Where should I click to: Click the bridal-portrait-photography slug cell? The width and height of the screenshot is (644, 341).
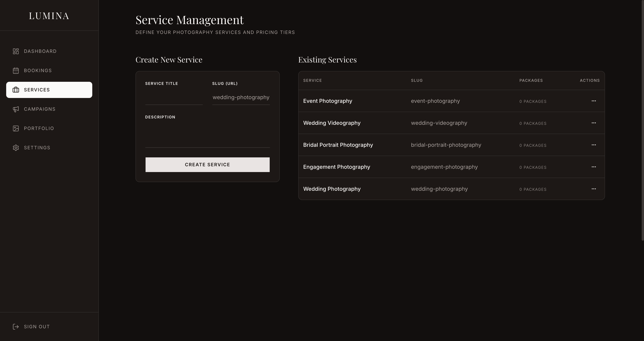[x=446, y=145]
